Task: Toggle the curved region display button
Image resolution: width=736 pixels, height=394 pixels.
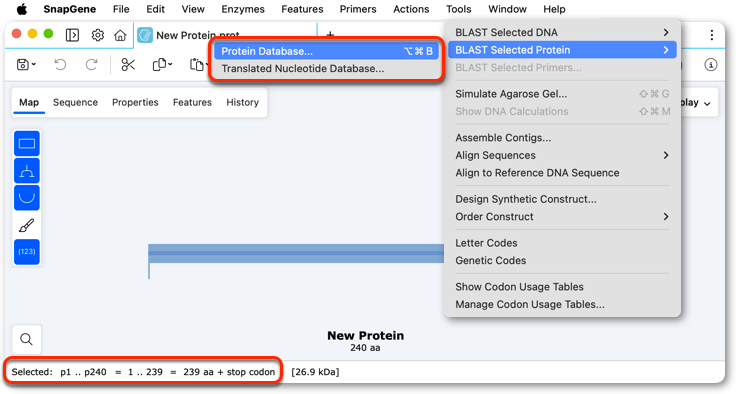Action: (x=27, y=198)
